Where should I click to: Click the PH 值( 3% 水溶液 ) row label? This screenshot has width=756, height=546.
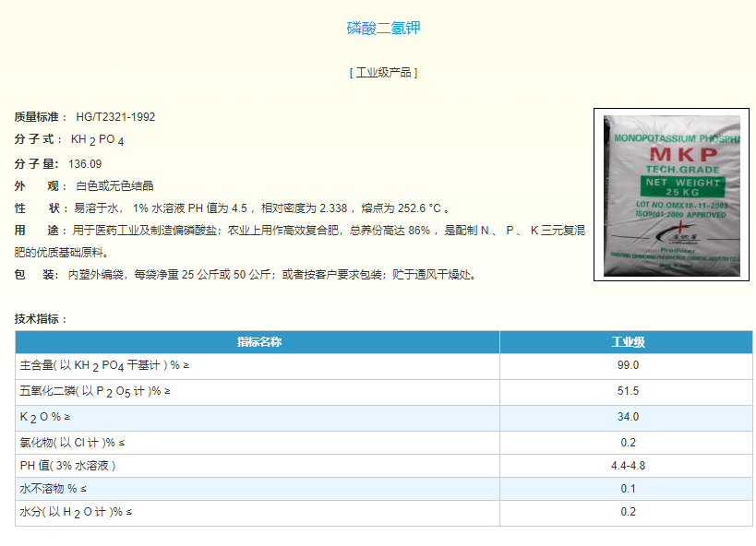coord(67,466)
